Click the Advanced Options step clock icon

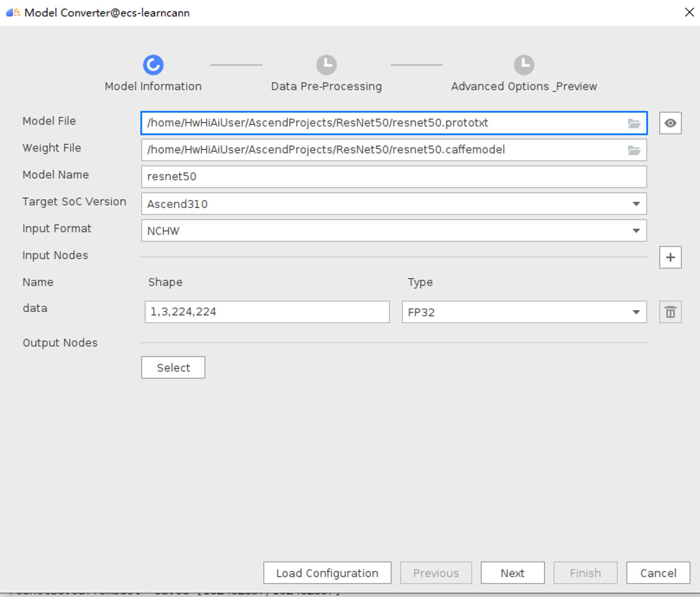[524, 65]
